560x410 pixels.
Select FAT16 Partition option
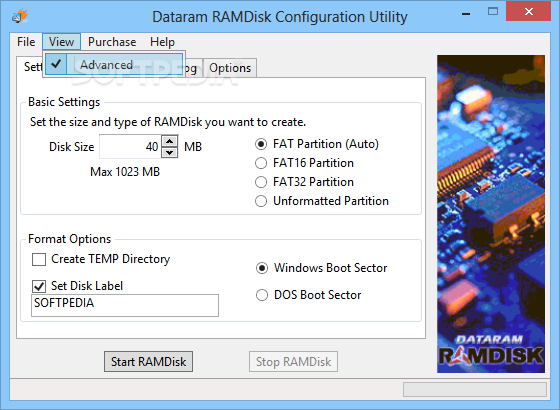[x=304, y=163]
